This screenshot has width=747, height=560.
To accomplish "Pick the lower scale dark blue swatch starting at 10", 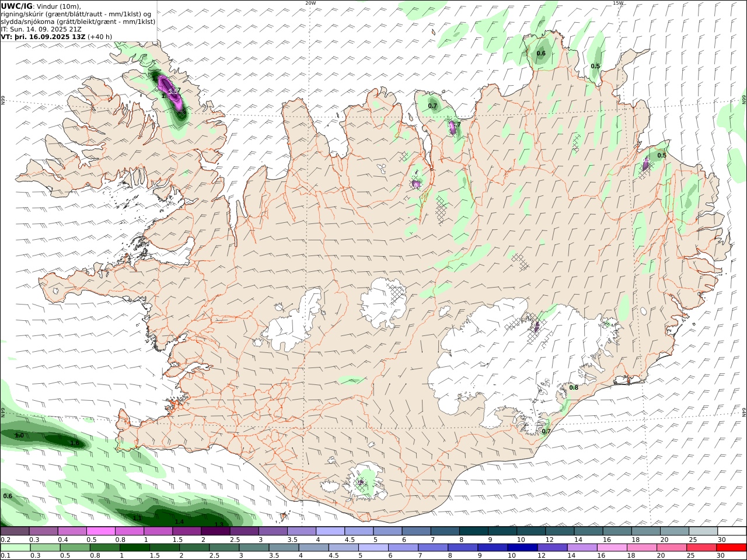I will pyautogui.click(x=522, y=548).
